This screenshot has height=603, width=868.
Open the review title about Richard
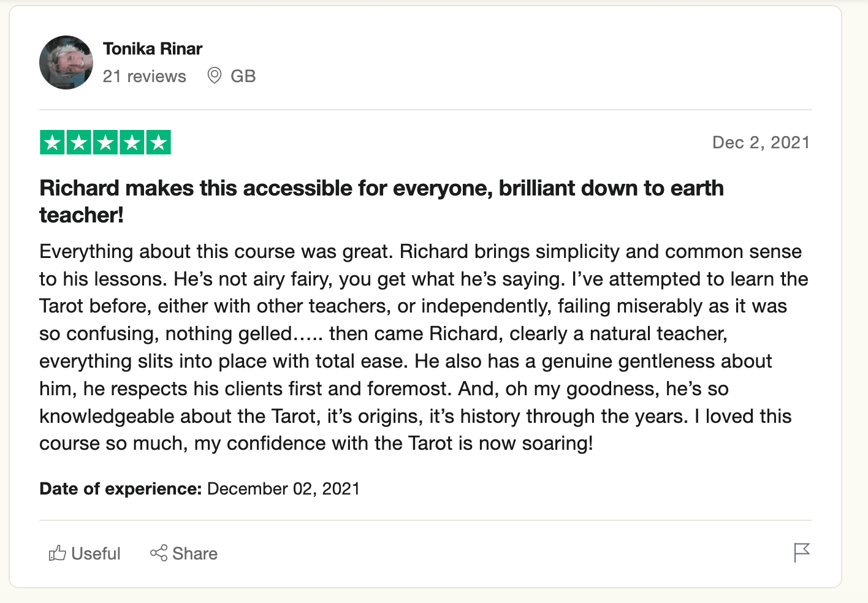[381, 202]
